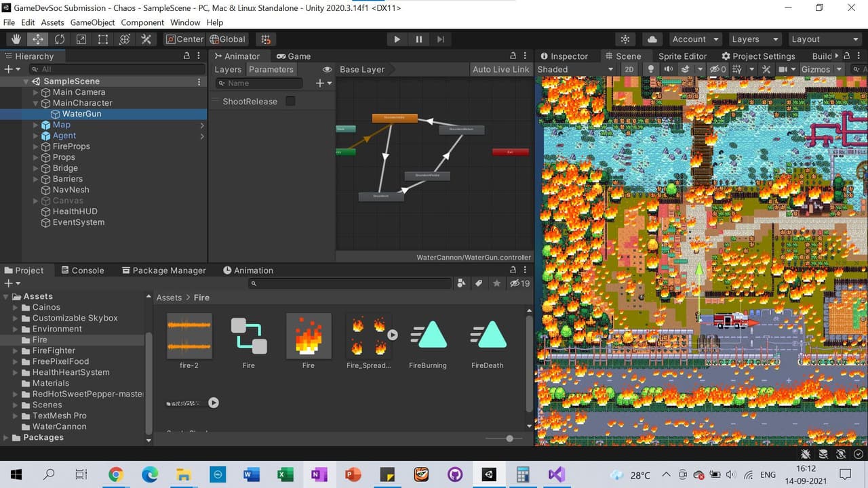Open the Gizmos dropdown
Viewport: 868px width, 488px height.
821,69
